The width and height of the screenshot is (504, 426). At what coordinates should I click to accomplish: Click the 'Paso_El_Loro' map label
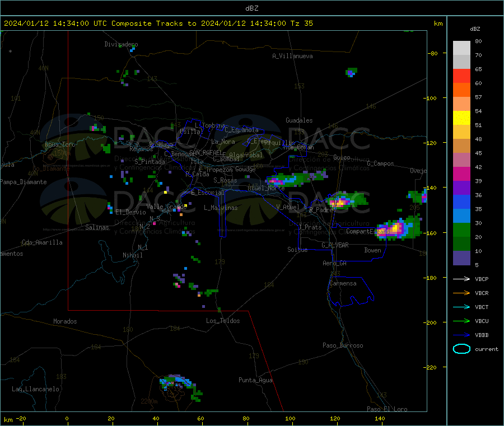(388, 409)
